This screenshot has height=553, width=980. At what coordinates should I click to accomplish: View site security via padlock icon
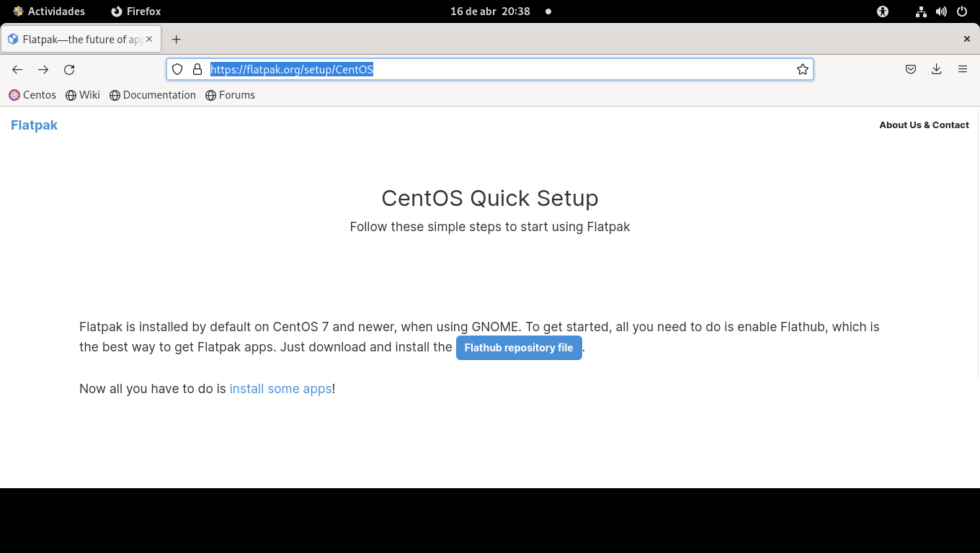197,69
